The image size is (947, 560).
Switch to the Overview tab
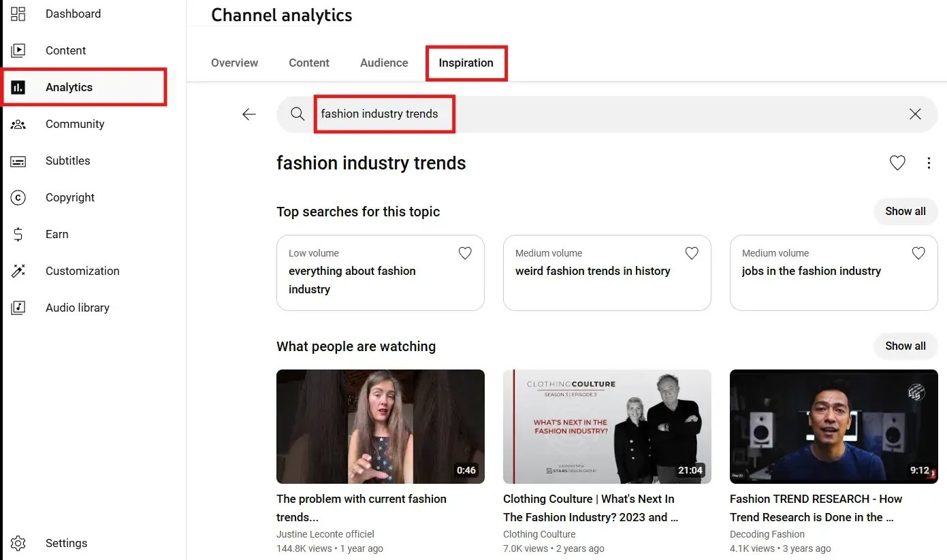234,63
